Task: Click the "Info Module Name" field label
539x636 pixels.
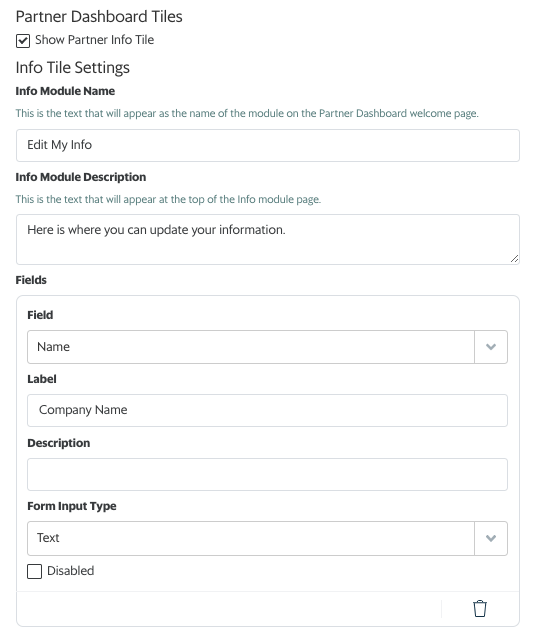Action: click(65, 91)
